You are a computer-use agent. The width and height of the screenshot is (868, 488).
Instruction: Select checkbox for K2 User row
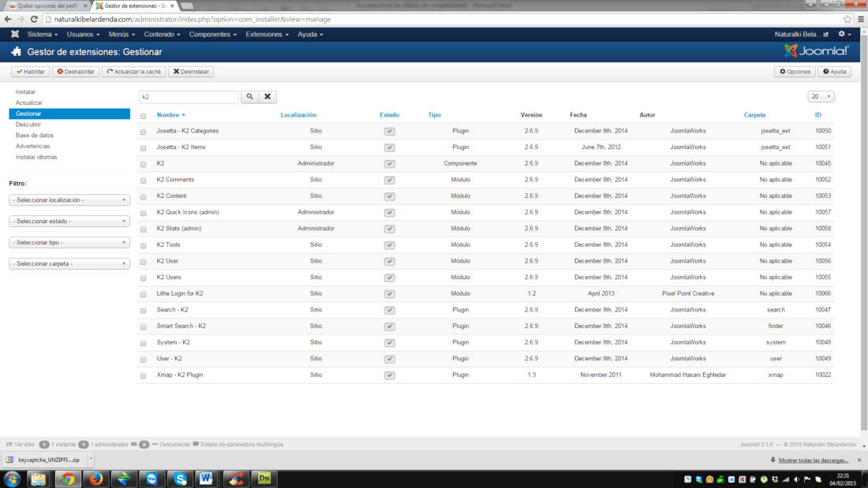(144, 261)
